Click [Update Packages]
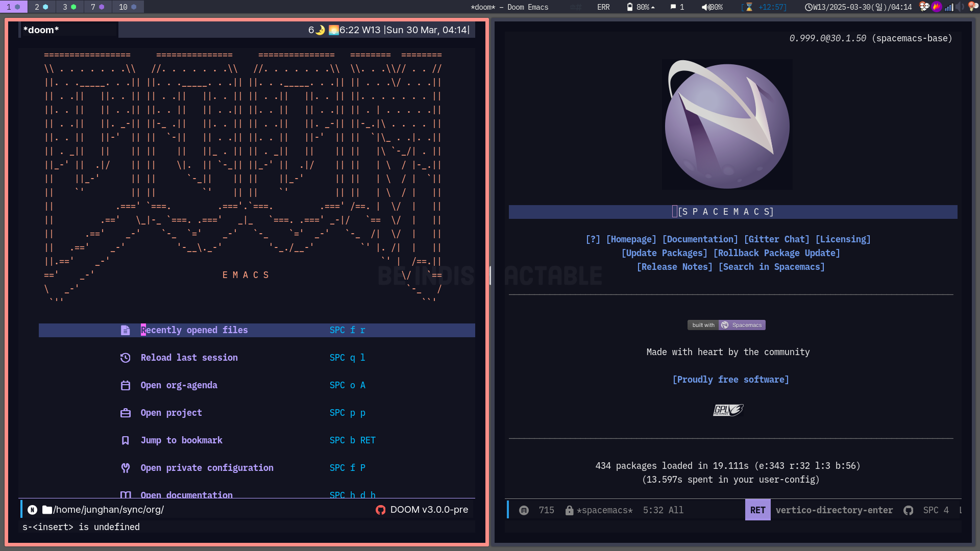Viewport: 980px width, 551px height. [664, 253]
